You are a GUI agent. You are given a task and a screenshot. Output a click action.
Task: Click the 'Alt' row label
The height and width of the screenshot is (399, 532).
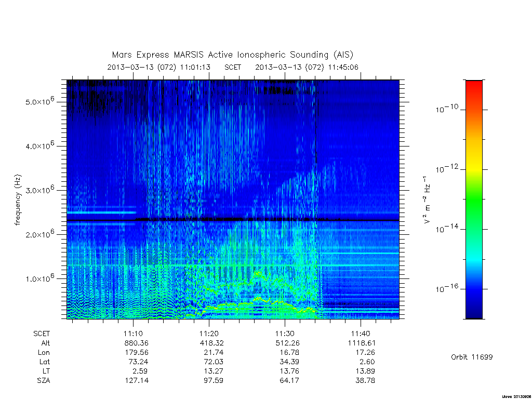46,343
